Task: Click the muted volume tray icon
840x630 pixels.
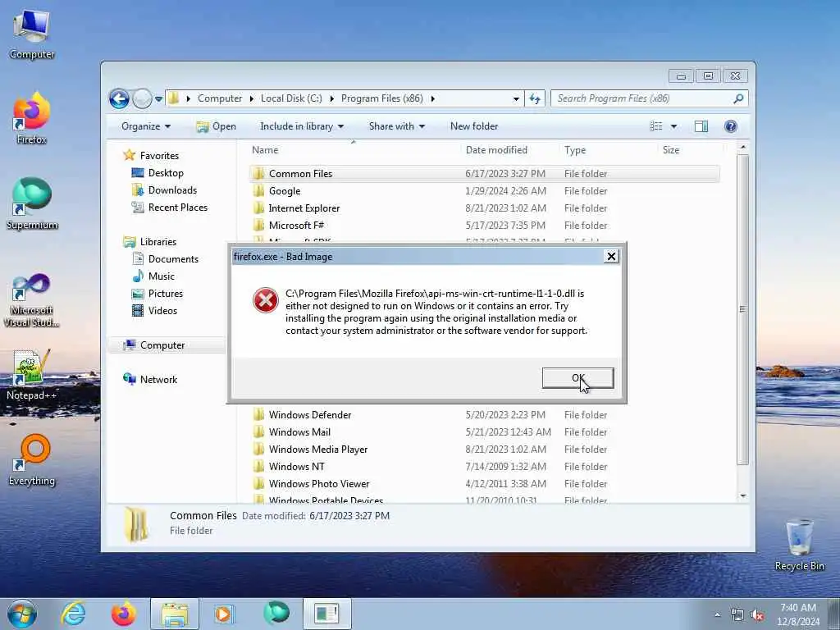Action: pos(757,615)
